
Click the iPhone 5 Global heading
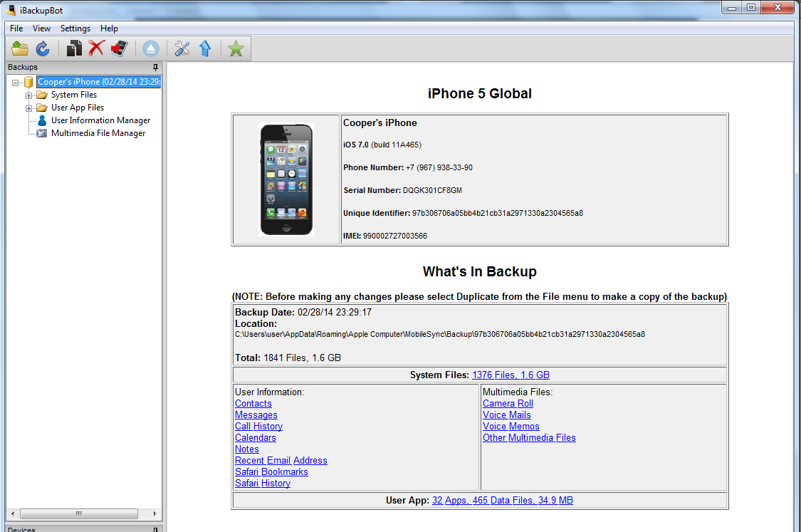tap(480, 93)
